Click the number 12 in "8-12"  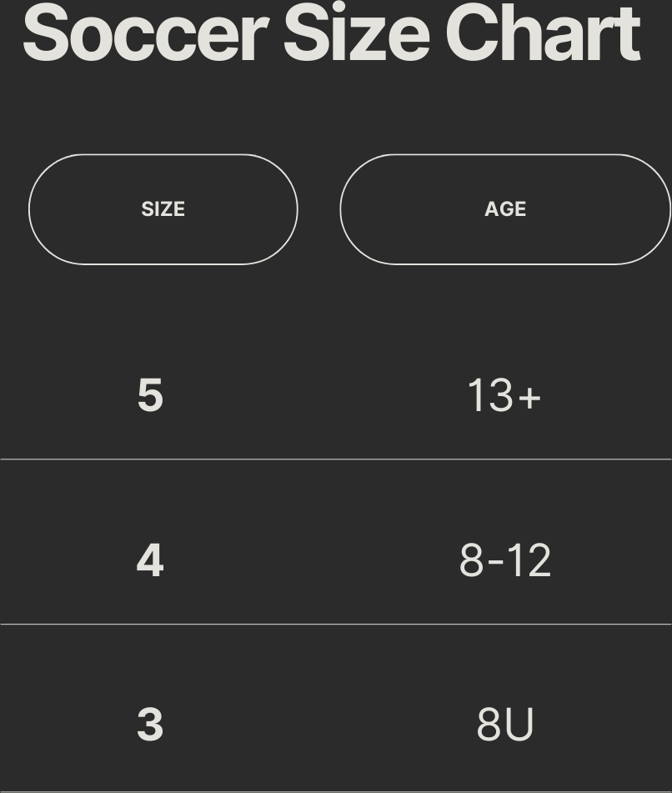point(528,560)
